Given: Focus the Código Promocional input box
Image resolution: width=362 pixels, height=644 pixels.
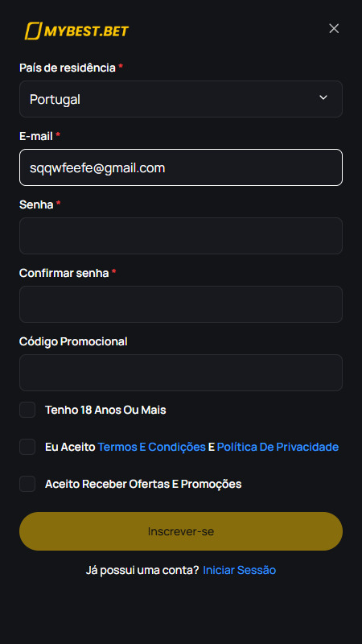Looking at the screenshot, I should (181, 373).
